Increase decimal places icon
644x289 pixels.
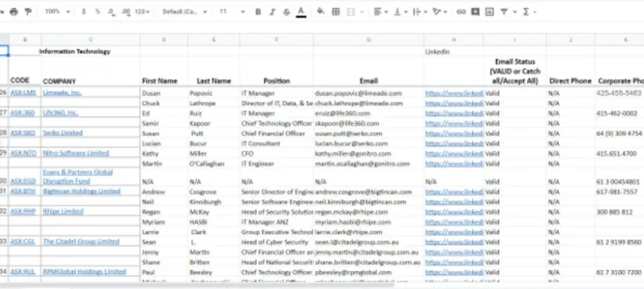point(126,12)
